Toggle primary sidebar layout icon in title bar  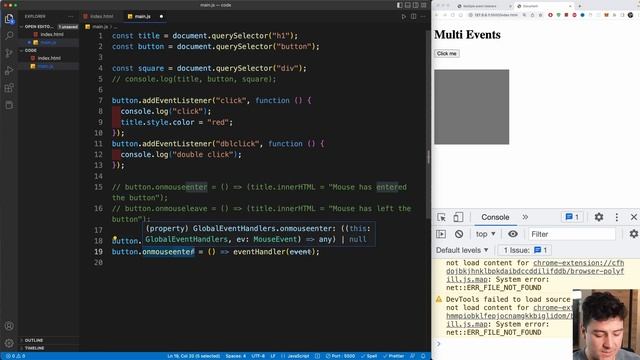400,5
